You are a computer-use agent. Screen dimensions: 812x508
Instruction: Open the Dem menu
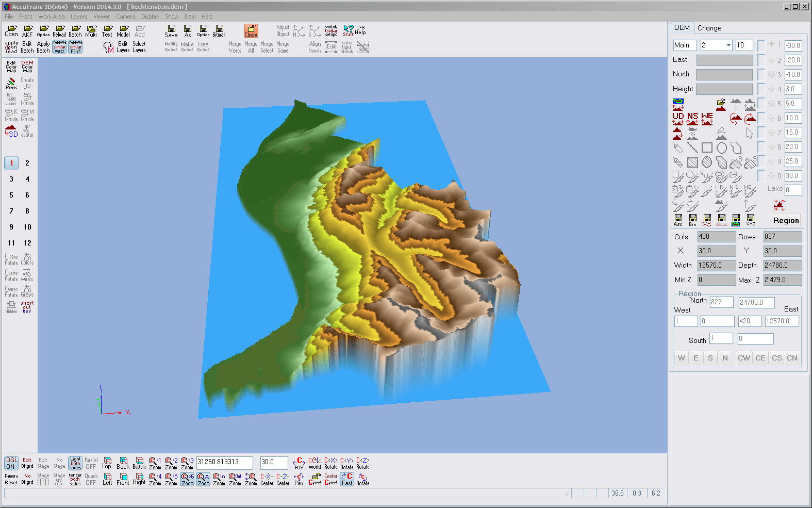point(190,17)
